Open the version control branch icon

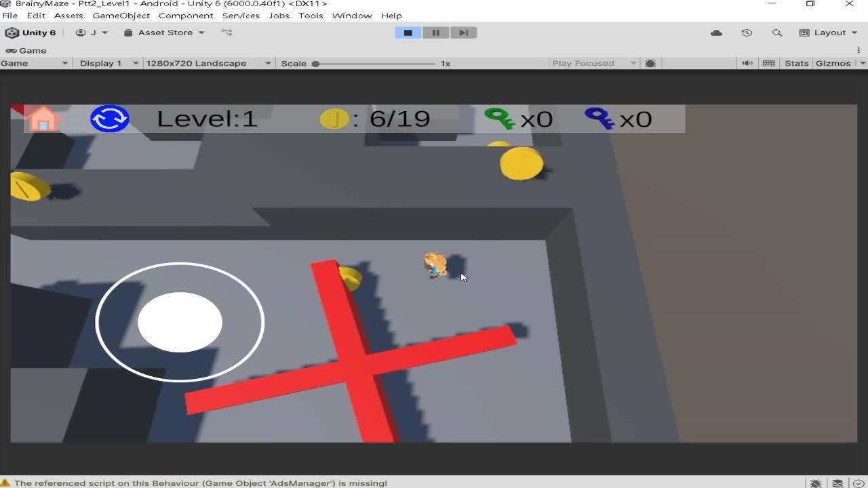coord(226,33)
